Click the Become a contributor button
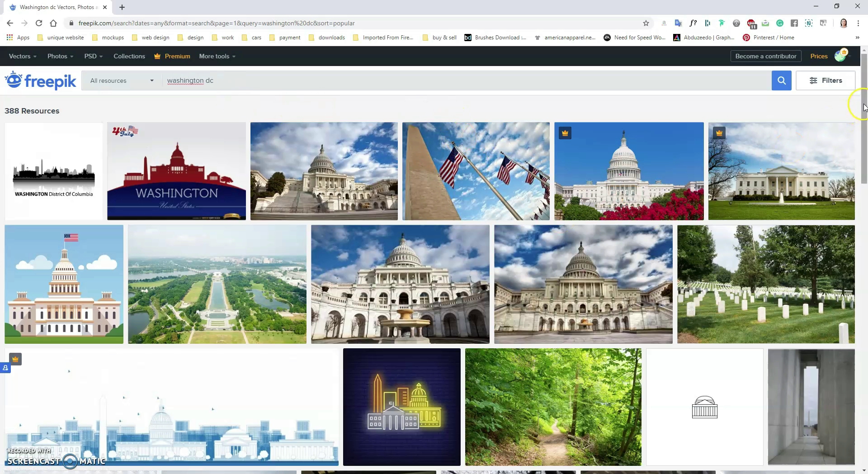Image resolution: width=868 pixels, height=474 pixels. [x=765, y=56]
